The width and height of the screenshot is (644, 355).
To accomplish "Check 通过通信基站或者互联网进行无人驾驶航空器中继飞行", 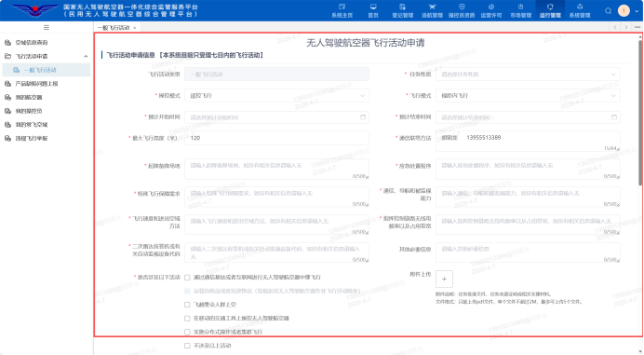I will pos(187,278).
